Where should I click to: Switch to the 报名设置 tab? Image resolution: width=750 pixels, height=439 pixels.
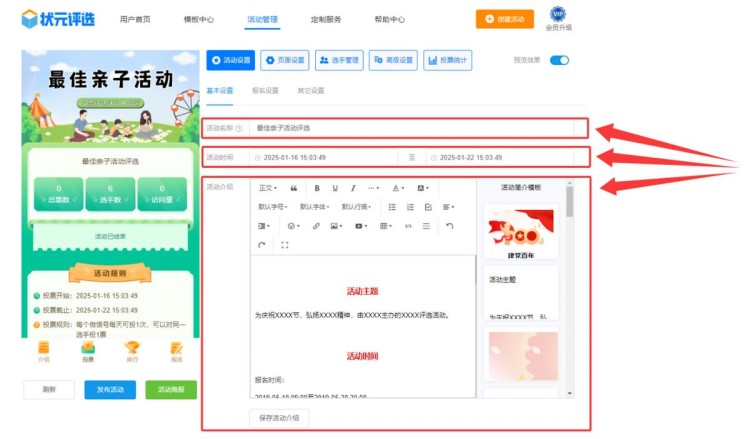(264, 91)
